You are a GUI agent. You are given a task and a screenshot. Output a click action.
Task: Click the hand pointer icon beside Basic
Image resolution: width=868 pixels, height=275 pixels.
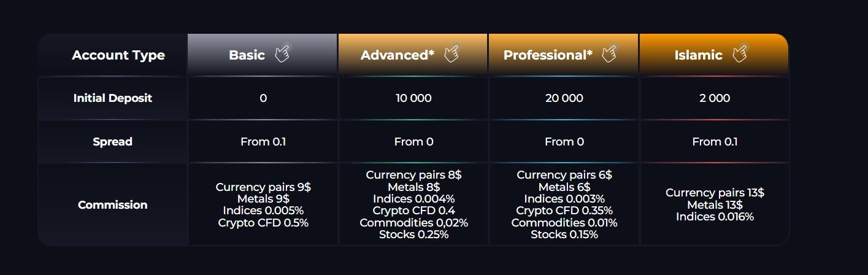click(282, 54)
